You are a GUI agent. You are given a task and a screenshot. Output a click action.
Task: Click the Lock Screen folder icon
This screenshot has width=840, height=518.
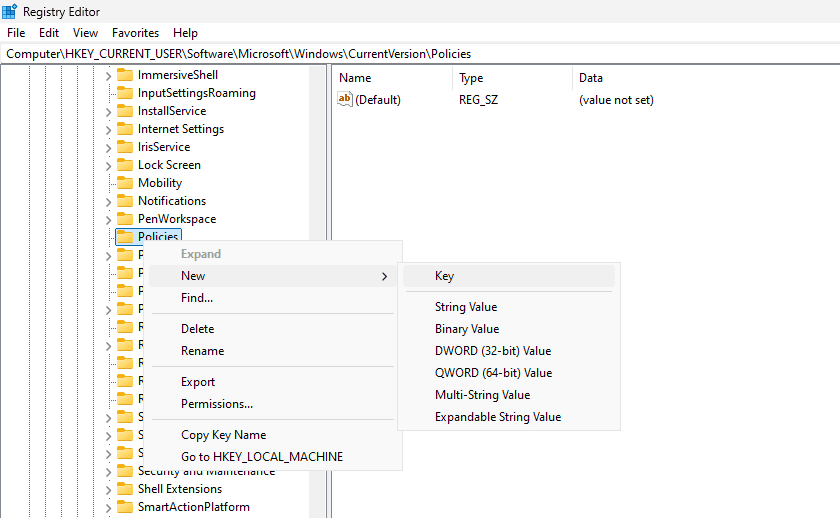pos(125,165)
